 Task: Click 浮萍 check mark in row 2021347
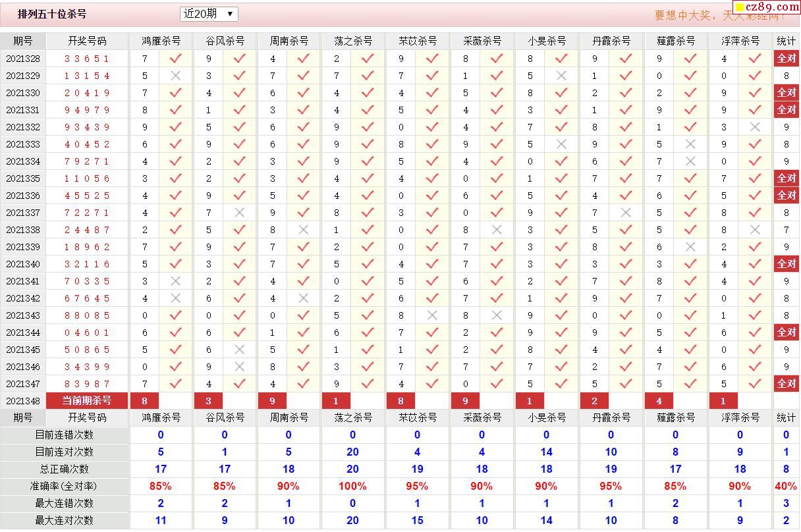click(x=755, y=383)
